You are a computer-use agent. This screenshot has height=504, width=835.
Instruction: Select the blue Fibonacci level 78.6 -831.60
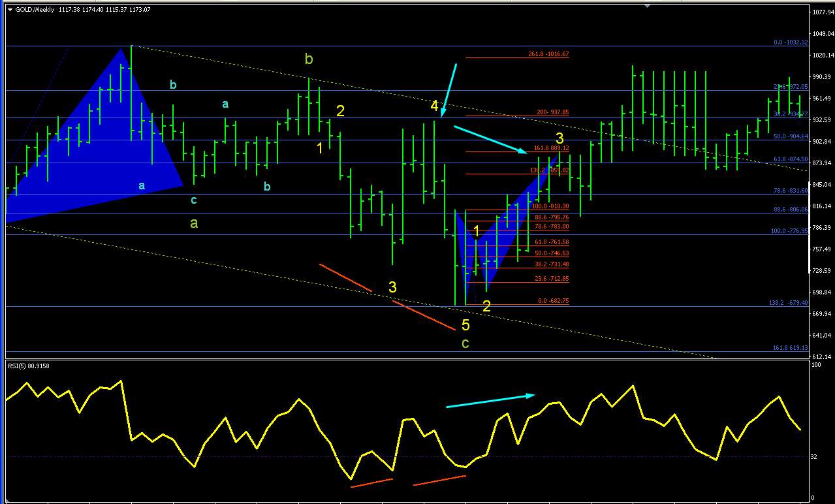[x=791, y=191]
